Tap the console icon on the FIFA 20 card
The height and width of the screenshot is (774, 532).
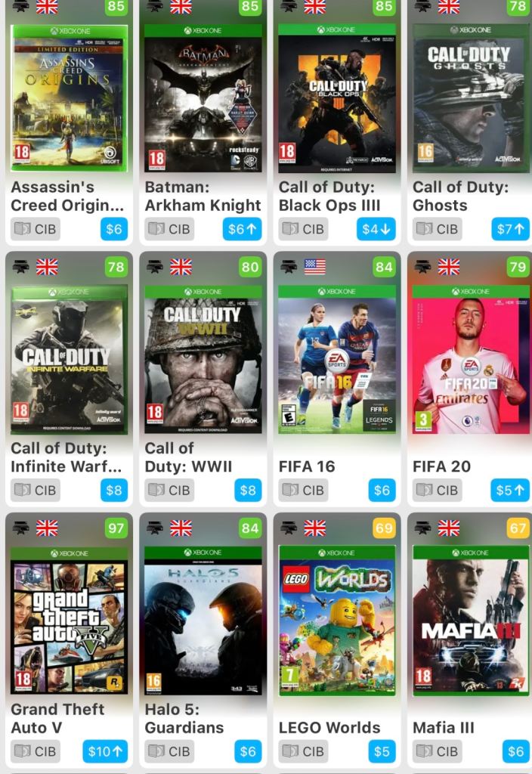click(423, 267)
